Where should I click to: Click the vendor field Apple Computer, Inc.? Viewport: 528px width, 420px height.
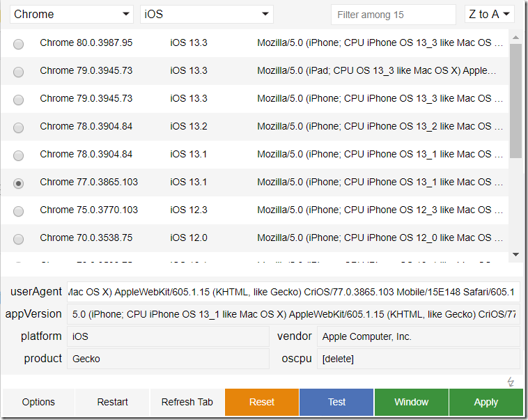(x=418, y=336)
